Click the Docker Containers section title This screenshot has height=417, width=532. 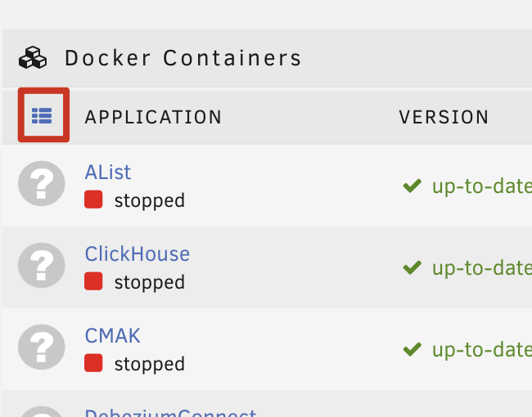coord(183,57)
